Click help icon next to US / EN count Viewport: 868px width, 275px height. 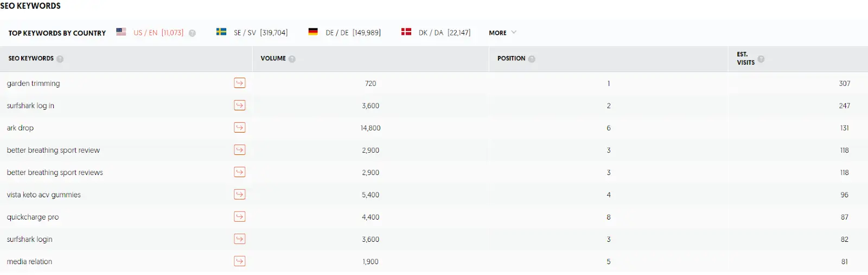(x=192, y=33)
